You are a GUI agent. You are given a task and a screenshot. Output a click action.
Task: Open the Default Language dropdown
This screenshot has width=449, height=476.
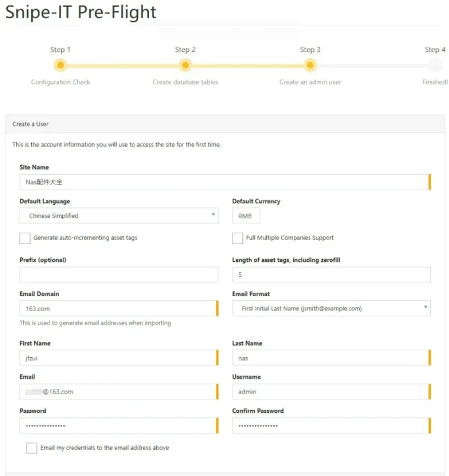point(119,216)
